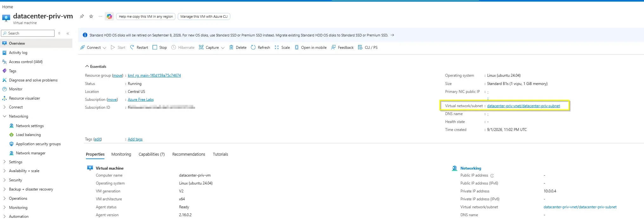Open the Feedback option
This screenshot has height=220, width=644.
coord(342,48)
